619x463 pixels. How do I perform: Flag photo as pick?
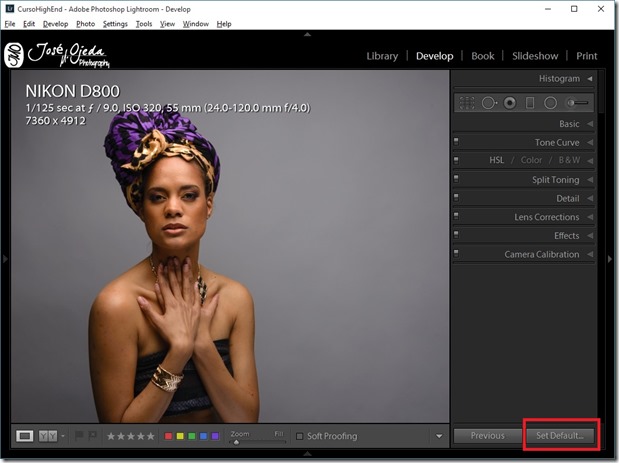point(79,435)
